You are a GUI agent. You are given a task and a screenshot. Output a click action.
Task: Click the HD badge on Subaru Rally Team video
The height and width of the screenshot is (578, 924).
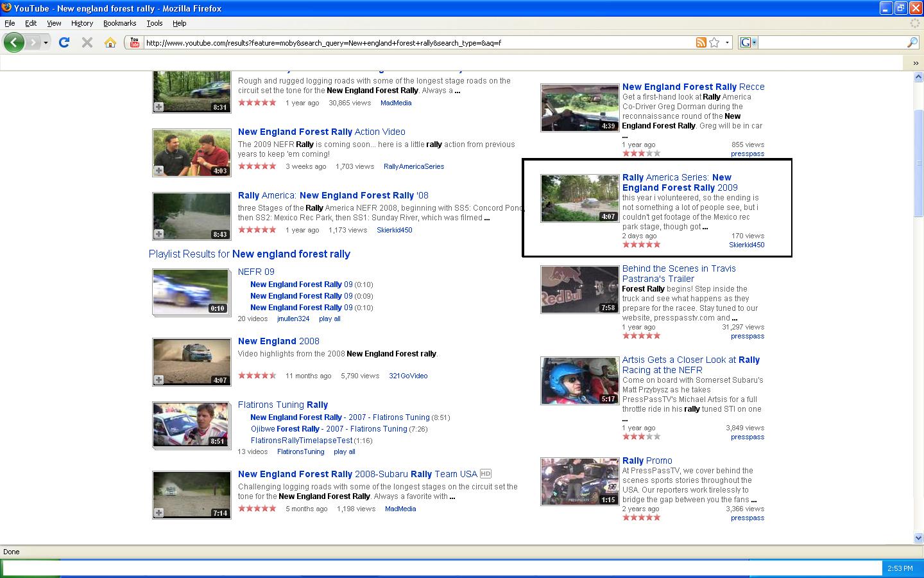click(486, 474)
